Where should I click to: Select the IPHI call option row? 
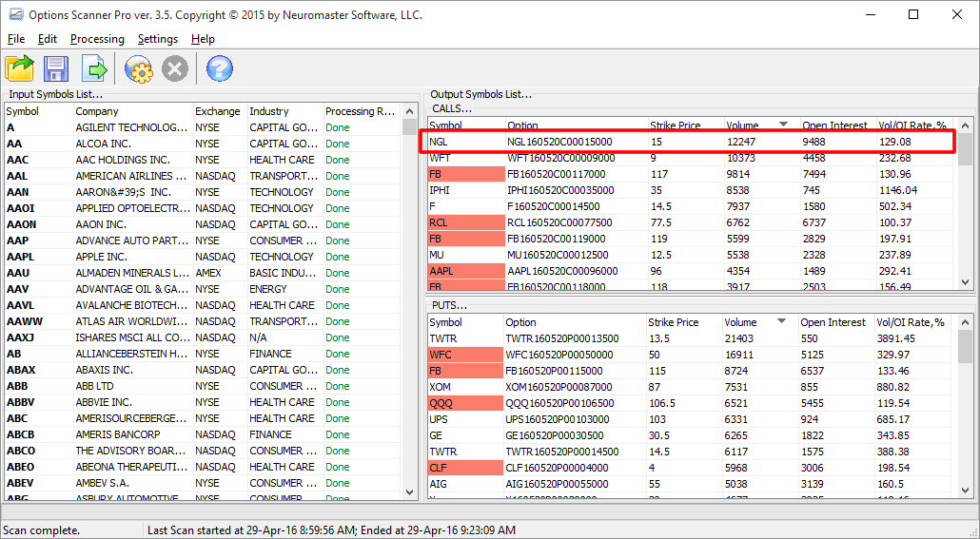click(x=692, y=190)
